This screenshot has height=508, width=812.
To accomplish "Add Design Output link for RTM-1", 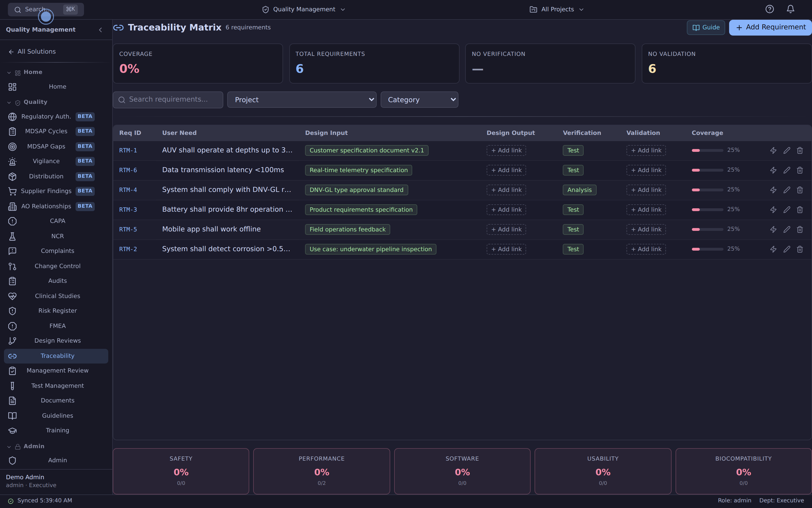I will click(506, 150).
